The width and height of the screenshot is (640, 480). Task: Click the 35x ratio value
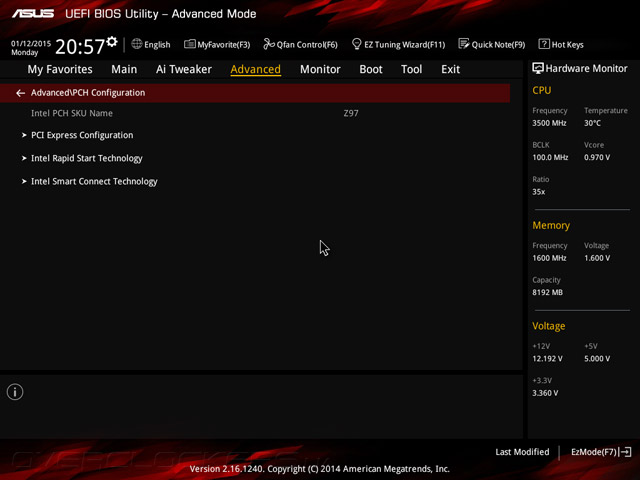pyautogui.click(x=538, y=191)
